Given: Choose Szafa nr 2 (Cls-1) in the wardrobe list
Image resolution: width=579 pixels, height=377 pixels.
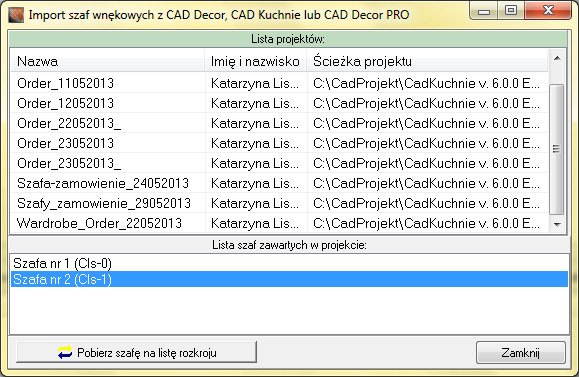Looking at the screenshot, I should pyautogui.click(x=289, y=279).
